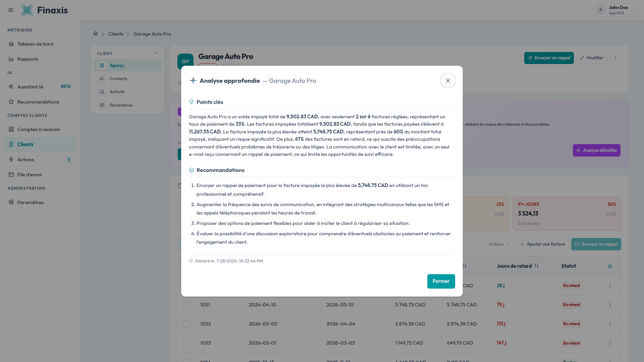Click the Aperçu grid icon
The height and width of the screenshot is (362, 644).
click(102, 65)
